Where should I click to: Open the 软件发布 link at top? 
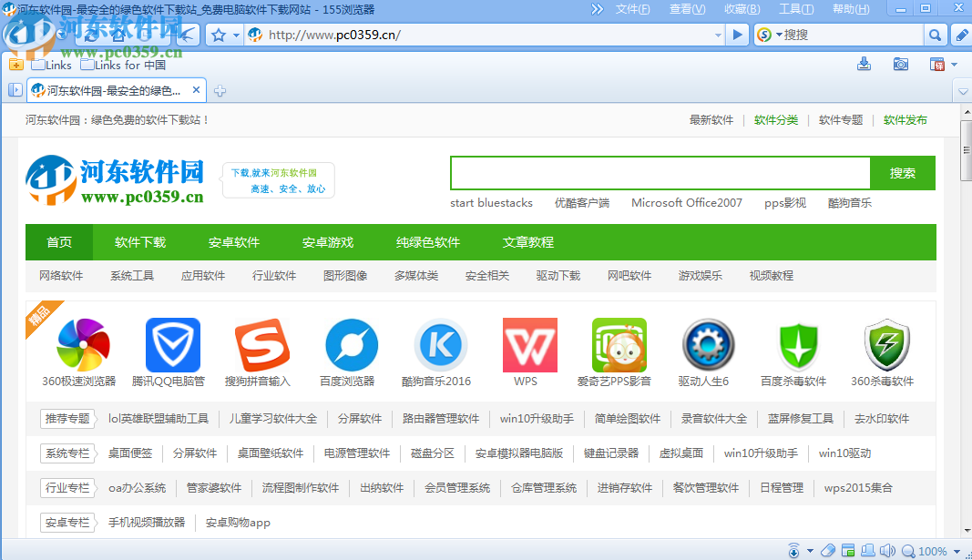click(x=905, y=120)
